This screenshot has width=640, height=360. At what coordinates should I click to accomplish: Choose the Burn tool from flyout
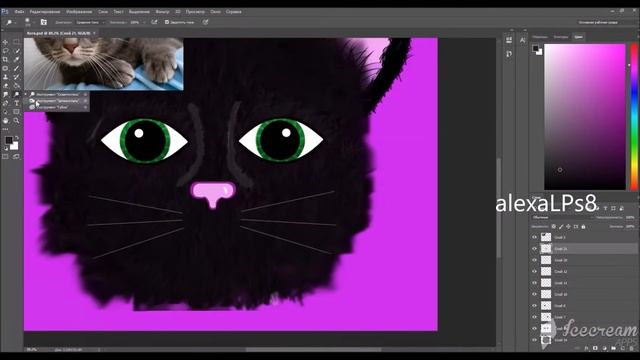[57, 101]
